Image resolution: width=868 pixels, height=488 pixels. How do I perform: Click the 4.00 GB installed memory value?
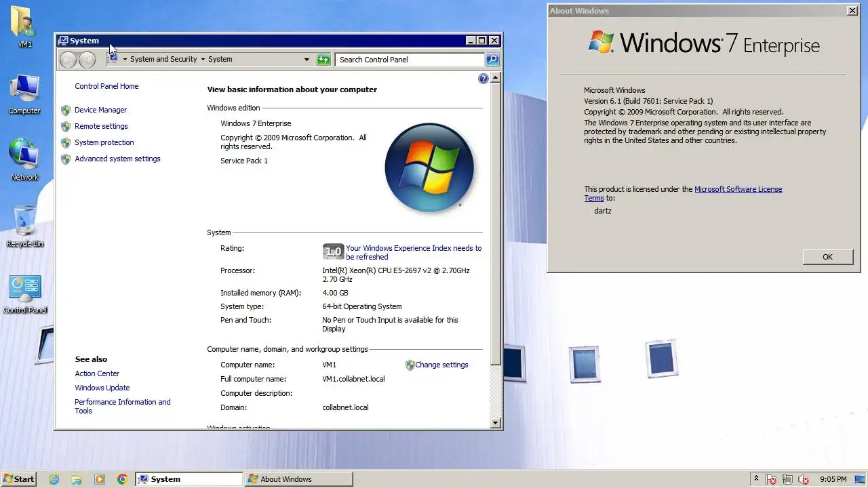click(x=335, y=293)
